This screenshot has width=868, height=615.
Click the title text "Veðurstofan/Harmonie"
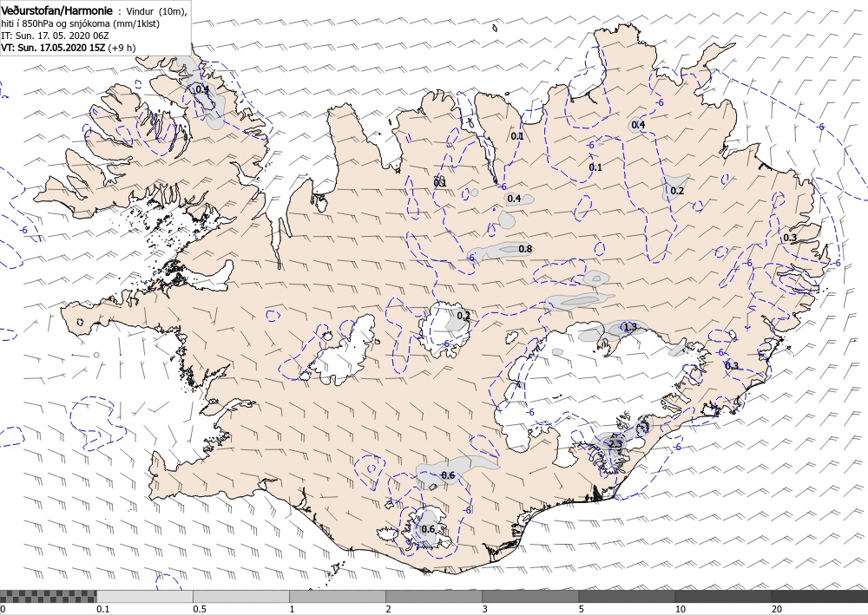point(56,10)
